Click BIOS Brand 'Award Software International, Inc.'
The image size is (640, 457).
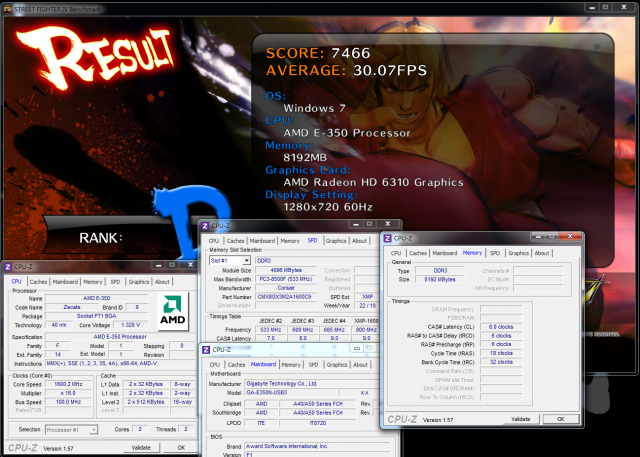coord(316,446)
